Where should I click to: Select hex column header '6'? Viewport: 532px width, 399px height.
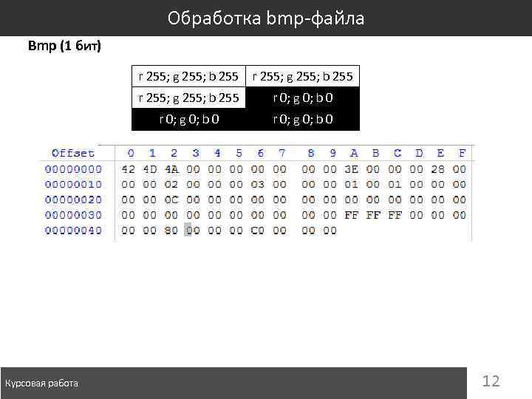[260, 154]
